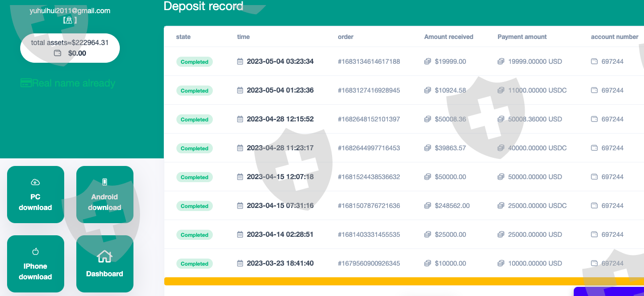Click the iPhone download apple icon
This screenshot has height=296, width=644.
(35, 251)
